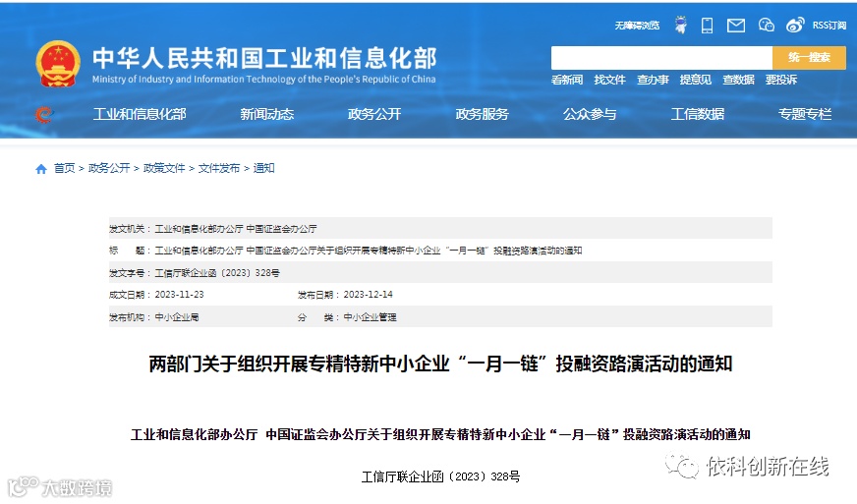
Task: Click the 发布日期 2023-12-14 value
Action: click(368, 295)
